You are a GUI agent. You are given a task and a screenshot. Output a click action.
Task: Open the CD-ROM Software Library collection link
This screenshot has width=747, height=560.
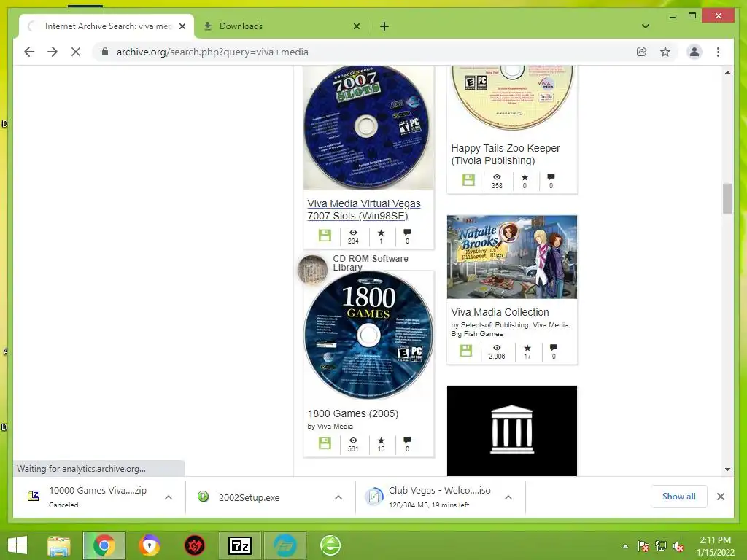tap(370, 262)
